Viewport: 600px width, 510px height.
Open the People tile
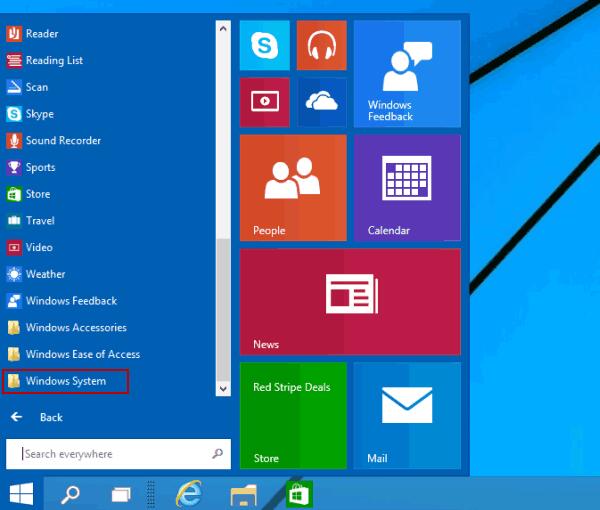293,188
